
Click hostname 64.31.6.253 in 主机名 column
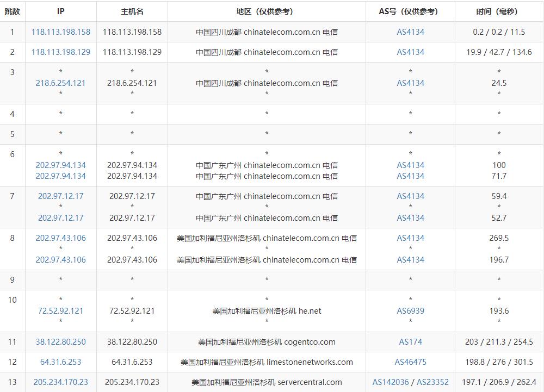point(132,362)
